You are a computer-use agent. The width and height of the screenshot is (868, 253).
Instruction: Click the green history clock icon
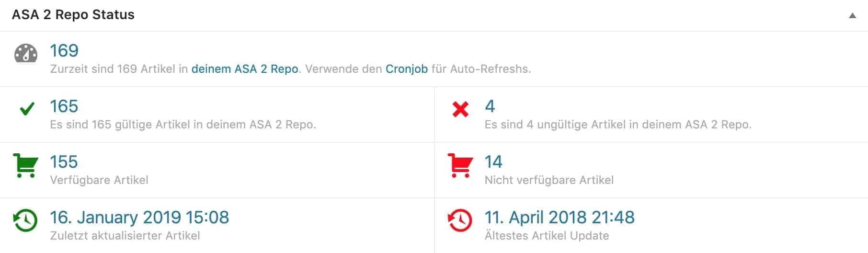[x=25, y=221]
